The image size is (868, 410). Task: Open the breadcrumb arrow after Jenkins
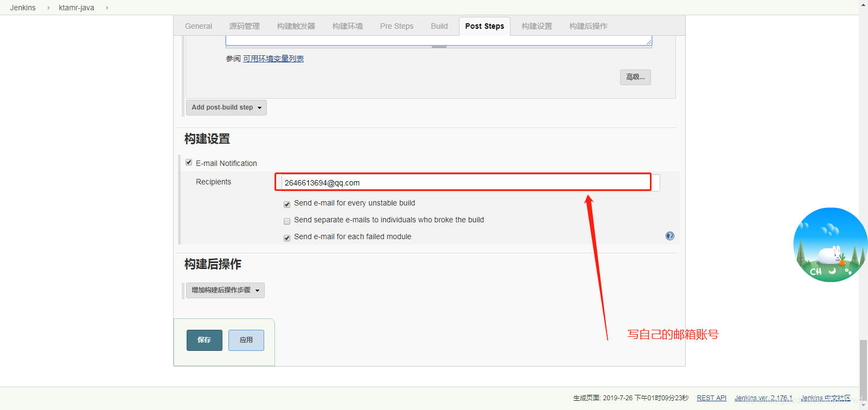click(x=48, y=8)
